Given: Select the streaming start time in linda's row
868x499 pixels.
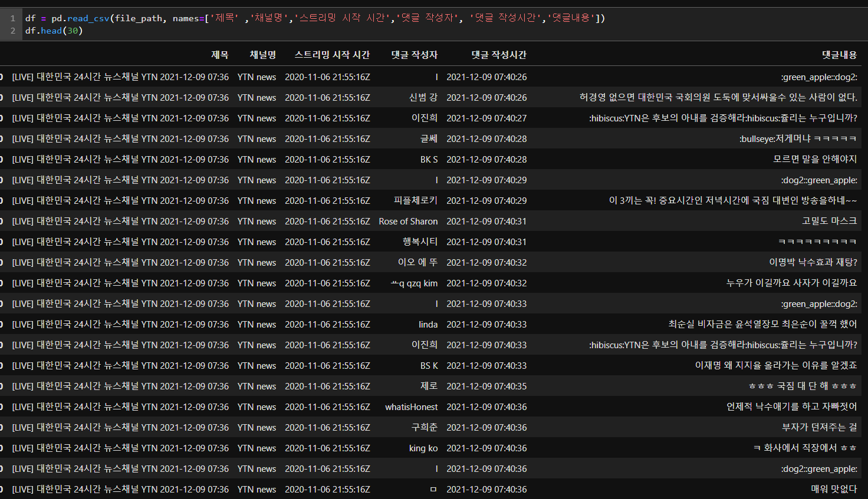Looking at the screenshot, I should coord(327,324).
